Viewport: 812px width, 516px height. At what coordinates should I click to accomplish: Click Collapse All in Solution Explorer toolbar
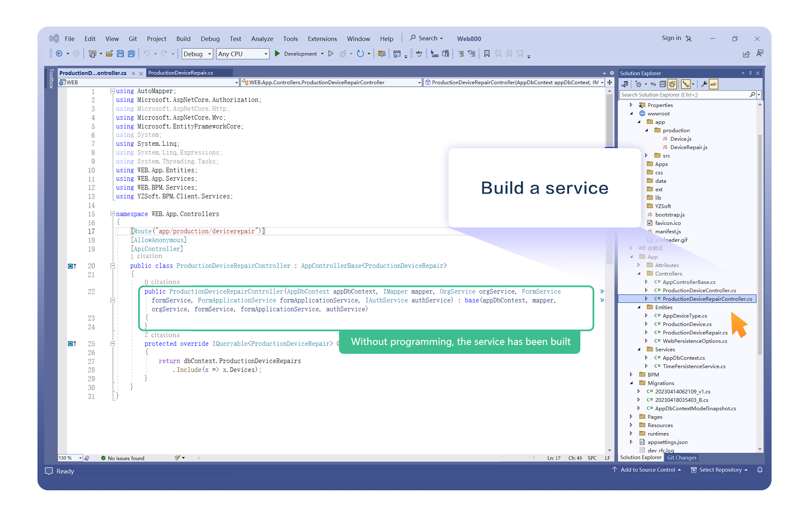(662, 84)
